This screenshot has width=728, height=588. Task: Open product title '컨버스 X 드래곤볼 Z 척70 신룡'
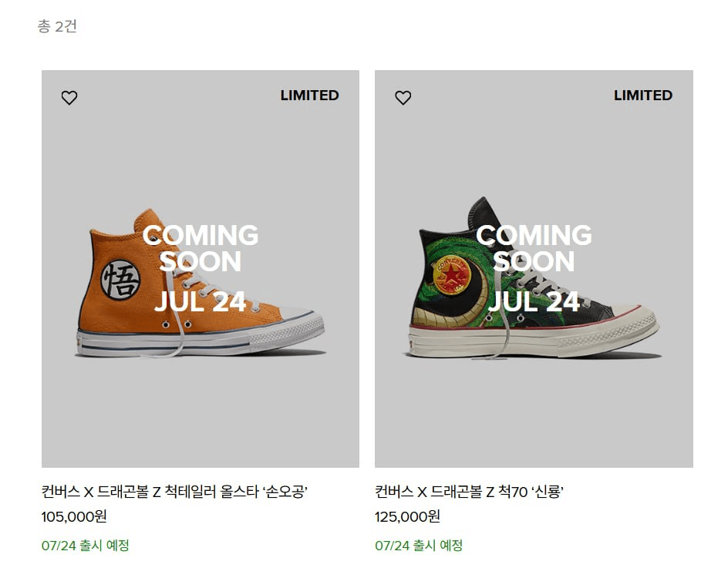pos(470,492)
